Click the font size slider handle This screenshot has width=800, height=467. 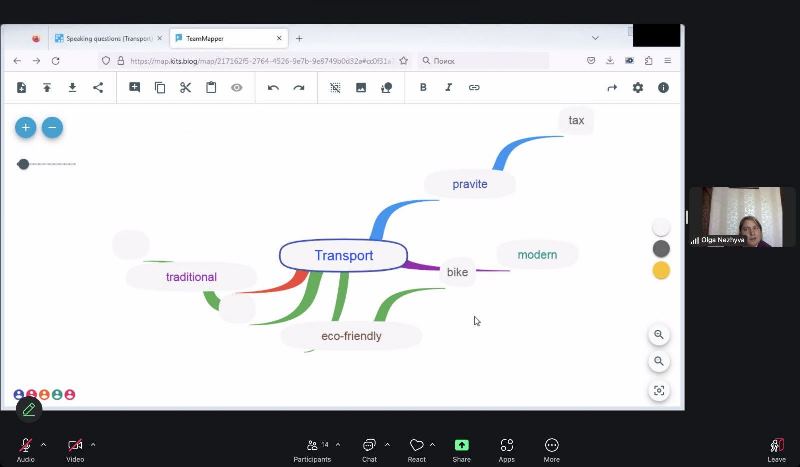(x=23, y=164)
